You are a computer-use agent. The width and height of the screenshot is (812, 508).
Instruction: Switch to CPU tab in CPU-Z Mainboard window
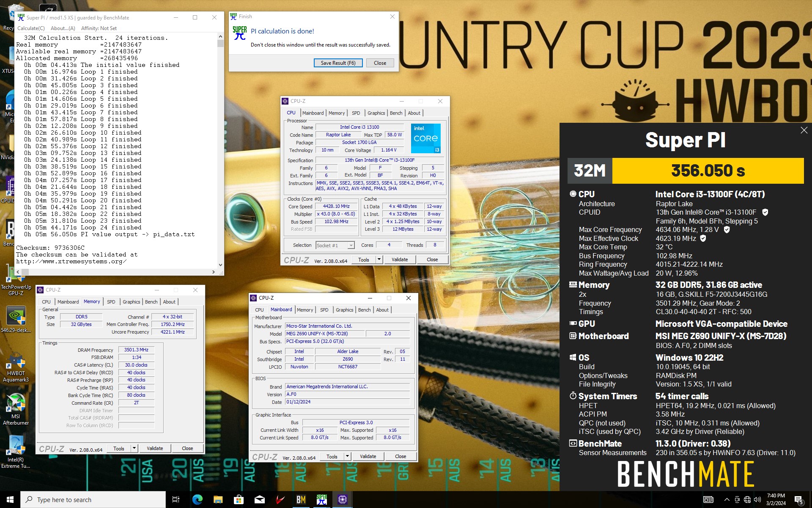click(259, 310)
